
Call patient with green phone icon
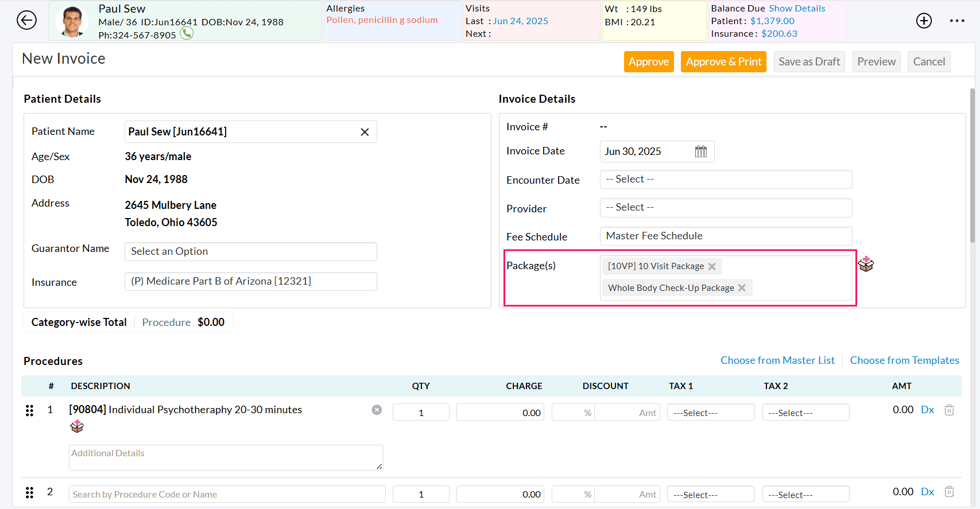(187, 33)
